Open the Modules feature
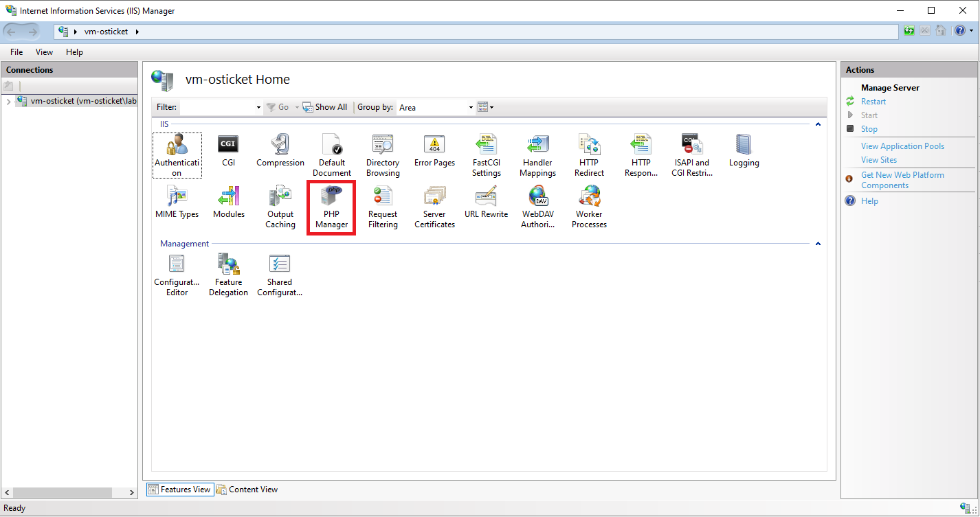 click(x=229, y=202)
